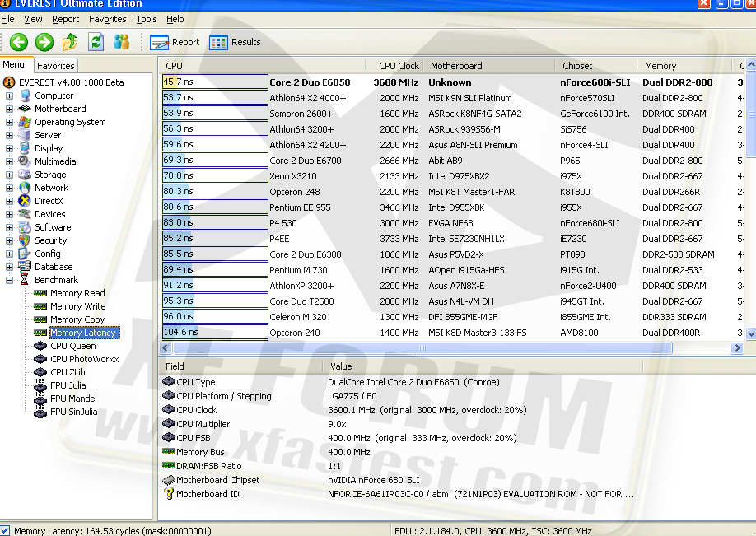Click the Field column header

tap(240, 366)
